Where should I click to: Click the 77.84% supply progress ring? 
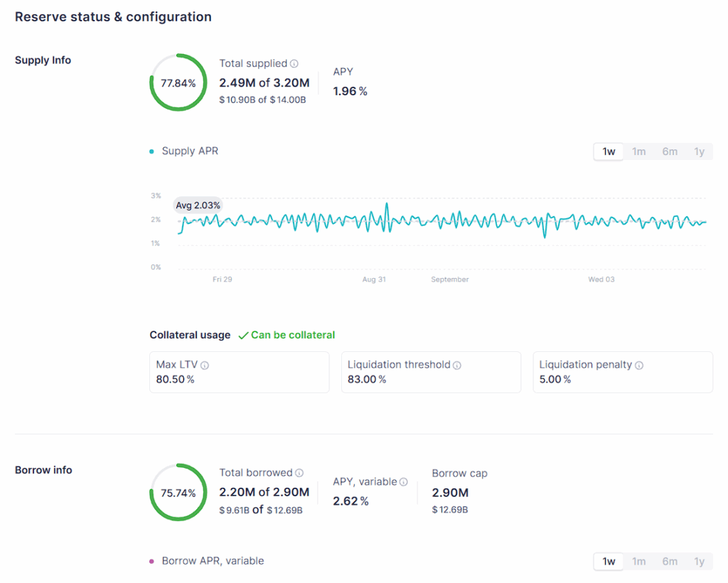click(x=178, y=82)
